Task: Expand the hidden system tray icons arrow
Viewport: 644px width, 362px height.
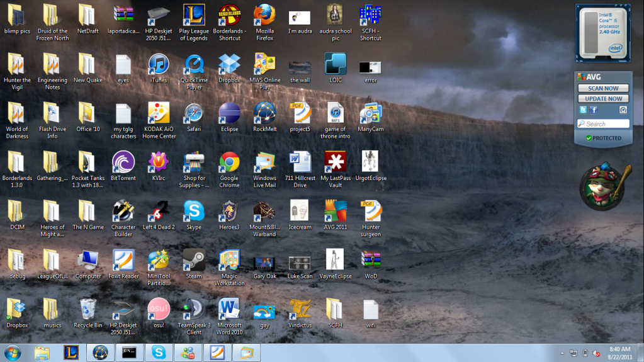Action: point(562,353)
